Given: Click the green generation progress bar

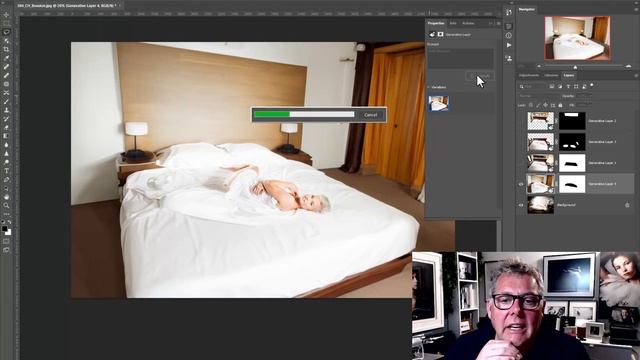Looking at the screenshot, I should tap(272, 115).
